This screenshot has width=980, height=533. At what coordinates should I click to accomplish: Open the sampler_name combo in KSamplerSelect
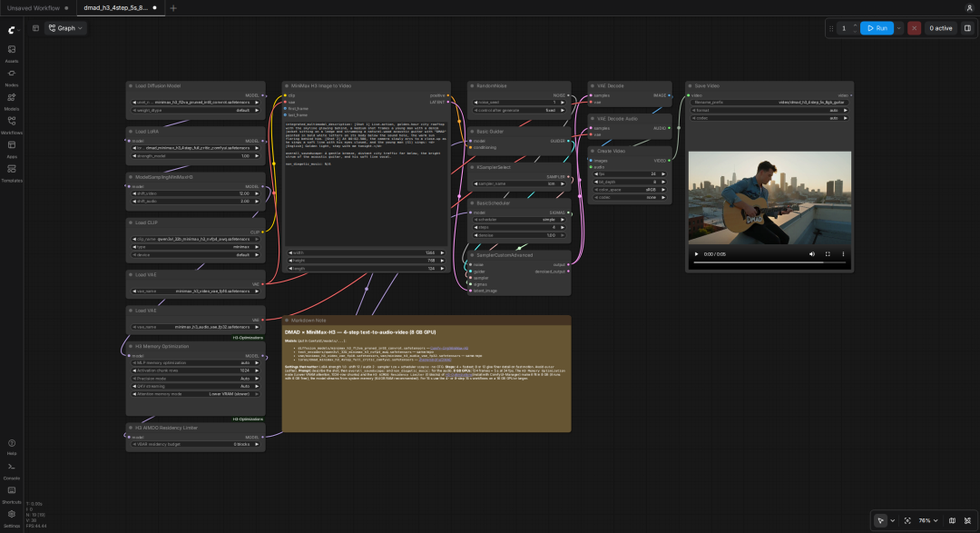[x=519, y=184]
